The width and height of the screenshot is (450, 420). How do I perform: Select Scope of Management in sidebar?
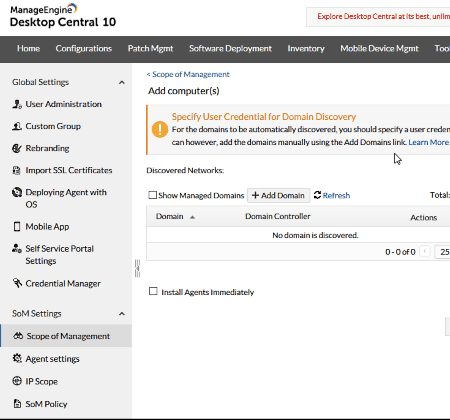(x=66, y=336)
